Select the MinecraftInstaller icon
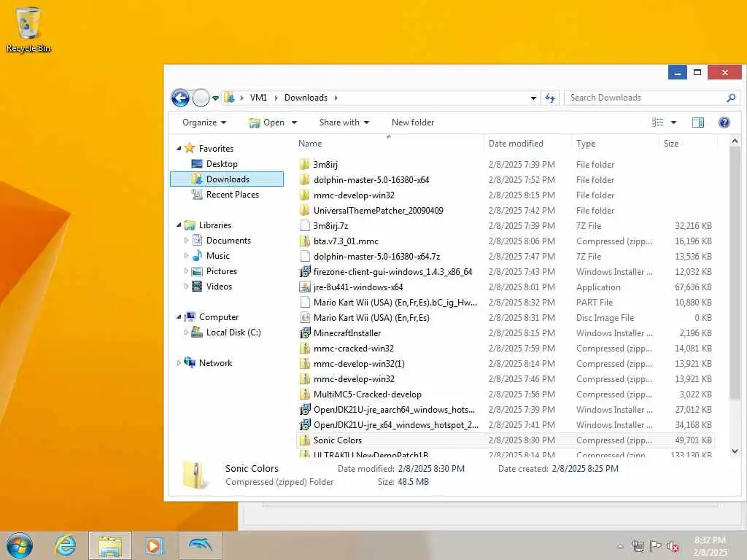Viewport: 747px width, 560px height. click(305, 332)
